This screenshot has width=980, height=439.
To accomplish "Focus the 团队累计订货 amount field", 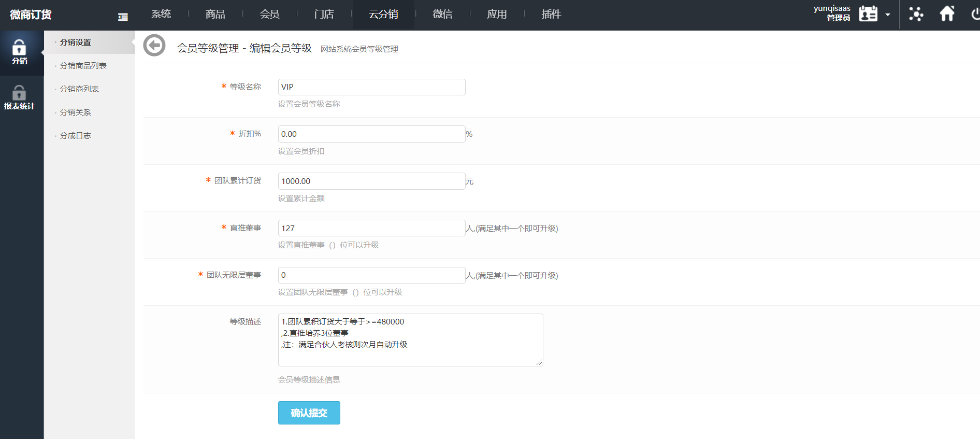I will [x=371, y=181].
